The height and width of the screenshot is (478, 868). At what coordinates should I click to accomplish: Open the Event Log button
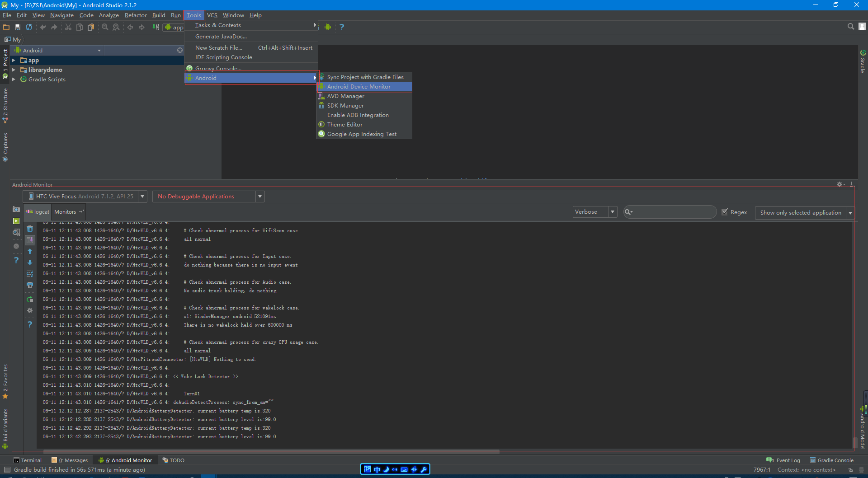(x=783, y=460)
